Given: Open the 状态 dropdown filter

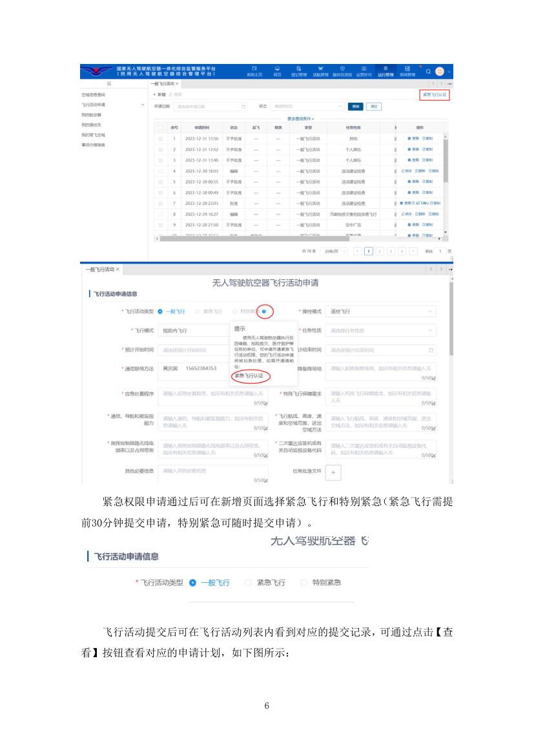Looking at the screenshot, I should click(x=307, y=107).
